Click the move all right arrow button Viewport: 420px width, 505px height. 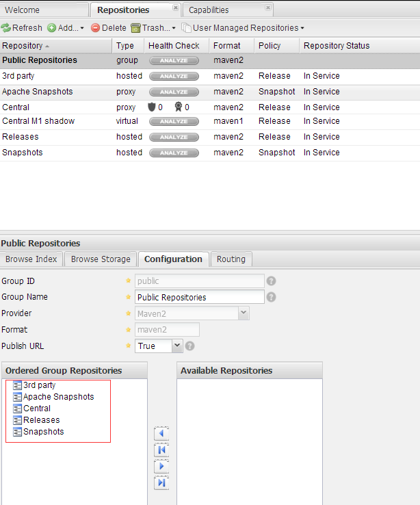161,483
